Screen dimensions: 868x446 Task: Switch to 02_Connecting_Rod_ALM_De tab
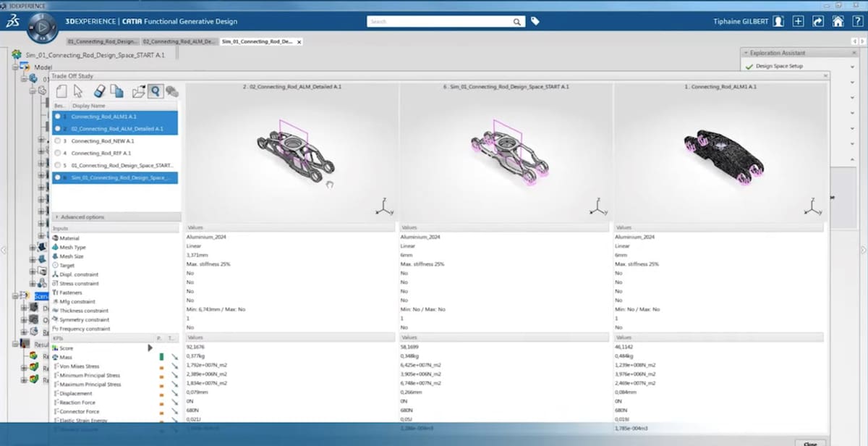179,42
